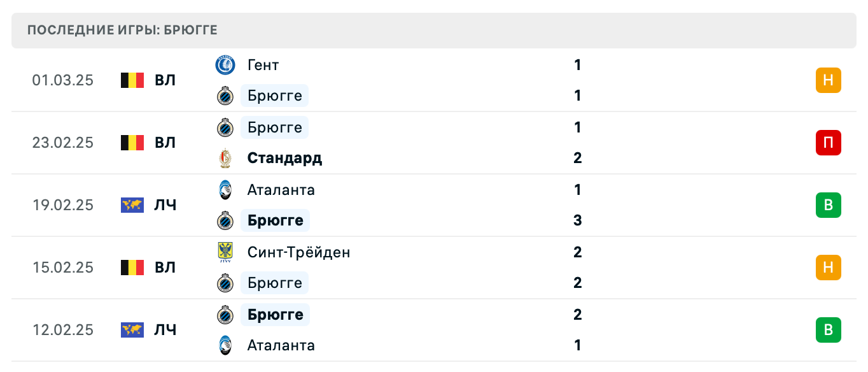Click orange draw badge for Gent match
The height and width of the screenshot is (372, 868).
(x=828, y=80)
